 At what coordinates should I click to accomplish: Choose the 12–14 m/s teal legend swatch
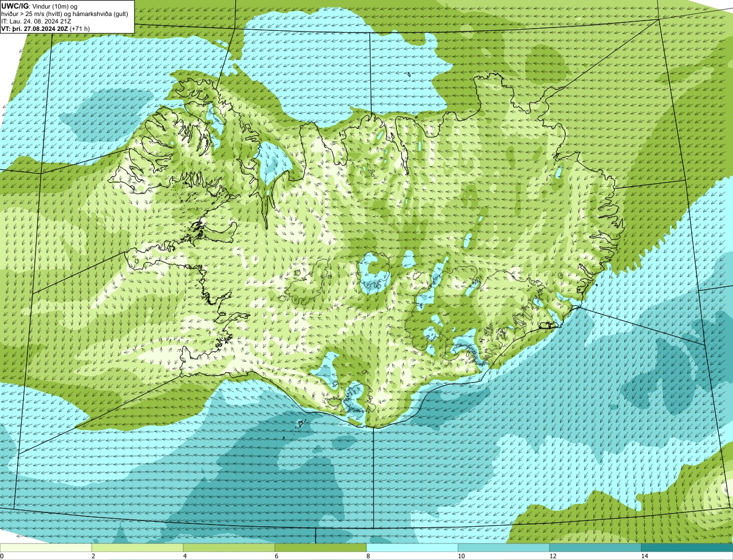point(596,548)
